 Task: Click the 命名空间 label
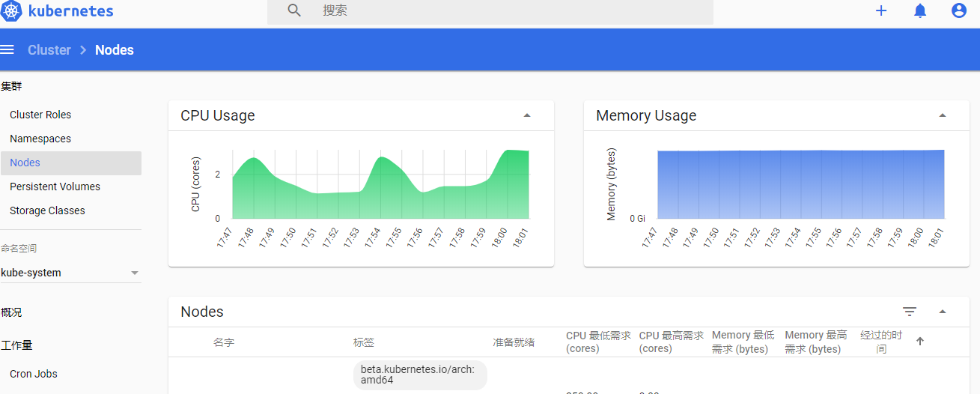pyautogui.click(x=19, y=248)
